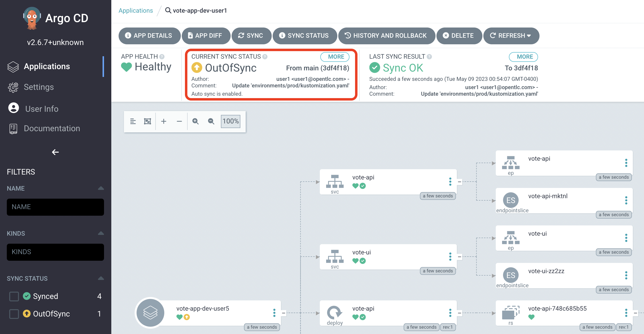Click the NAME filter input field

55,207
